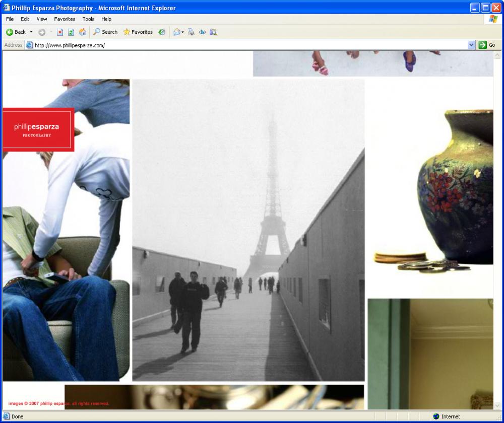The image size is (504, 423).
Task: Click the scroll down arrow on the vertical scrollbar
Action: 498,405
